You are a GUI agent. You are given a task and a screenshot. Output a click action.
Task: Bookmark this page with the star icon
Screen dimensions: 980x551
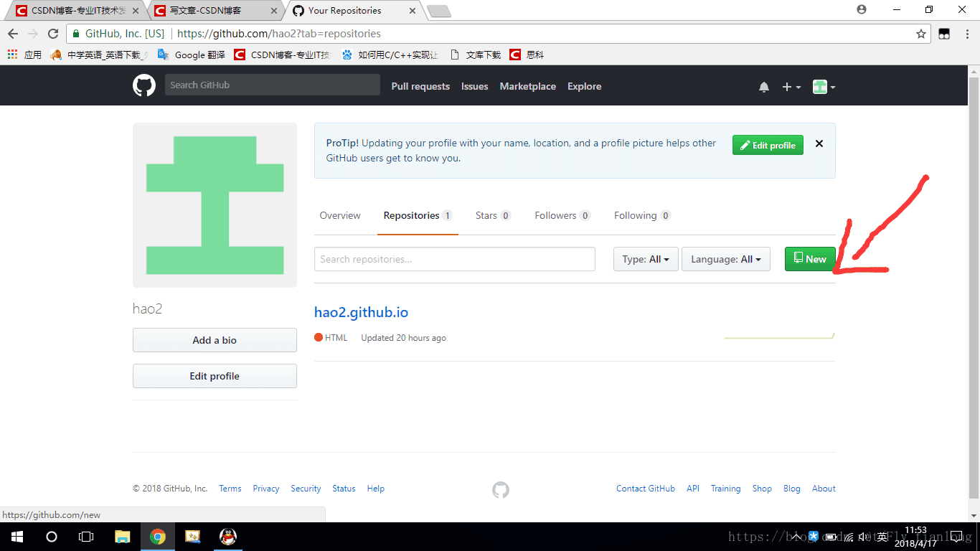pyautogui.click(x=921, y=34)
